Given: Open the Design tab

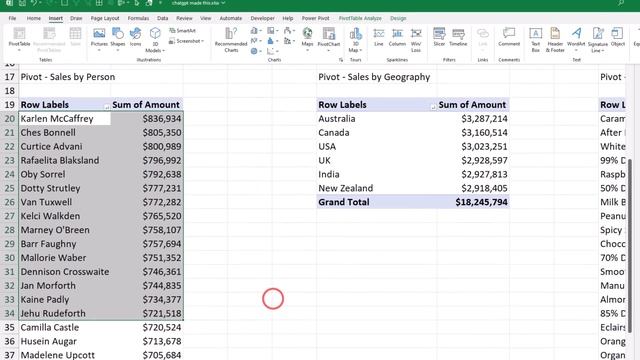Looking at the screenshot, I should [x=398, y=18].
